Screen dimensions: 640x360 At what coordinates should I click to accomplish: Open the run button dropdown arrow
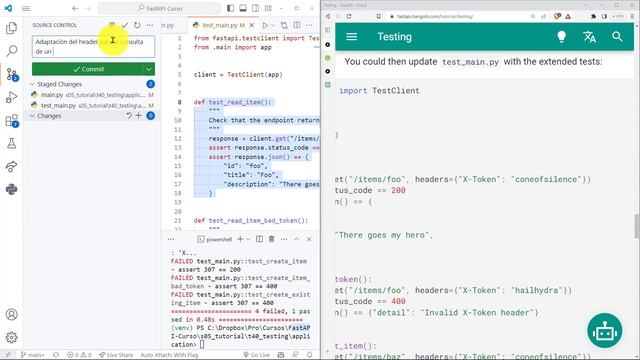click(x=273, y=25)
